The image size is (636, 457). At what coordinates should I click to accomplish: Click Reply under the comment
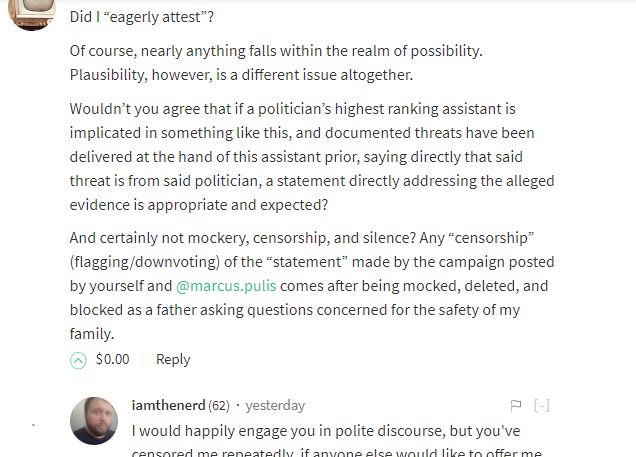pos(173,360)
